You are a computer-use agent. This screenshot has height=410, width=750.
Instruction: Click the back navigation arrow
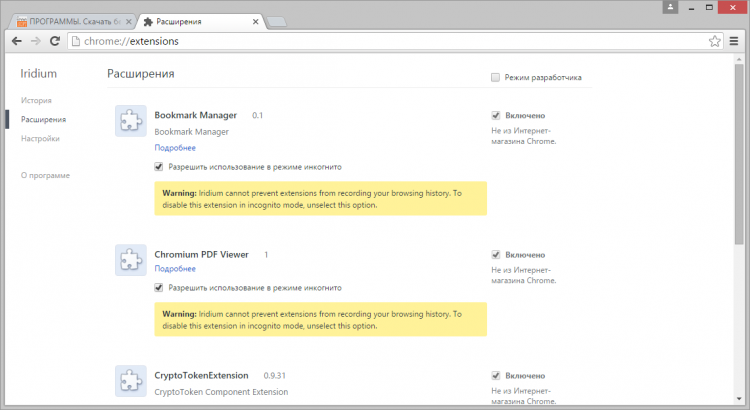point(16,41)
